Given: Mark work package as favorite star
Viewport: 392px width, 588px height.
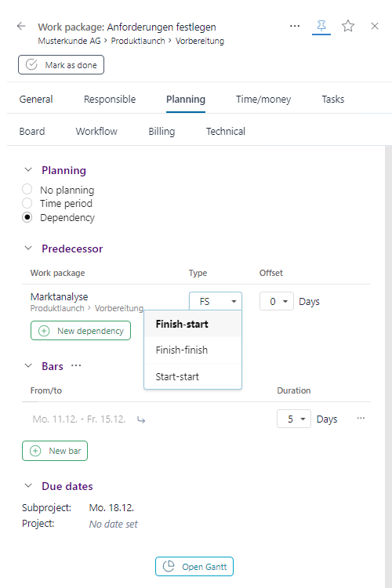Looking at the screenshot, I should (x=348, y=26).
